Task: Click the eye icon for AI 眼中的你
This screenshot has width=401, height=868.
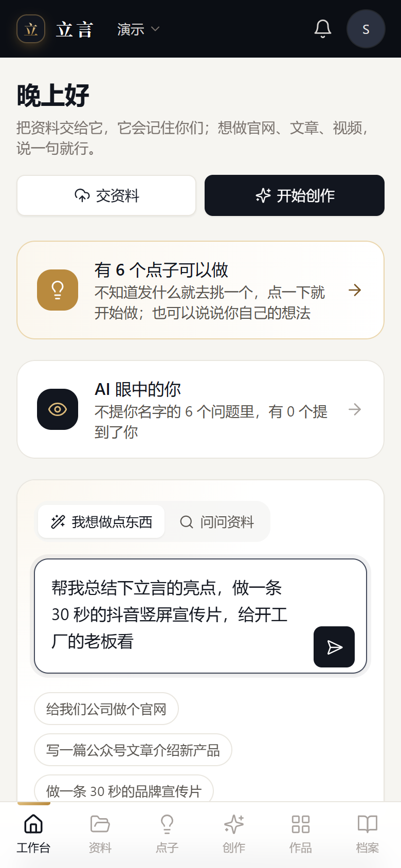Action: [58, 409]
